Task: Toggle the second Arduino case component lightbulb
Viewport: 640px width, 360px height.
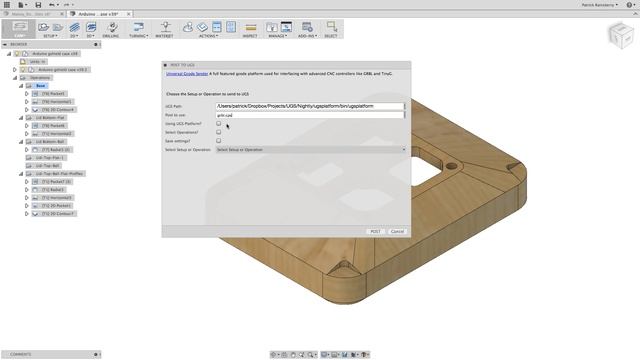Action: tap(23, 69)
